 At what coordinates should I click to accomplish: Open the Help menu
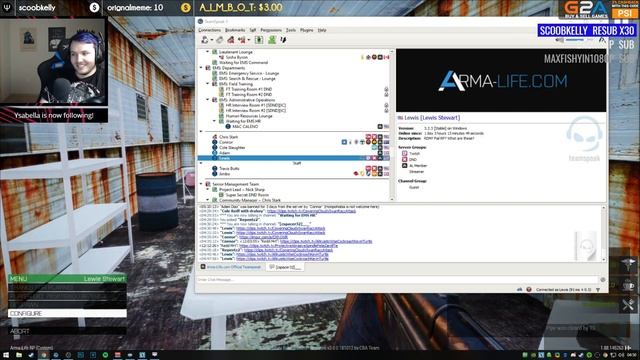[322, 30]
